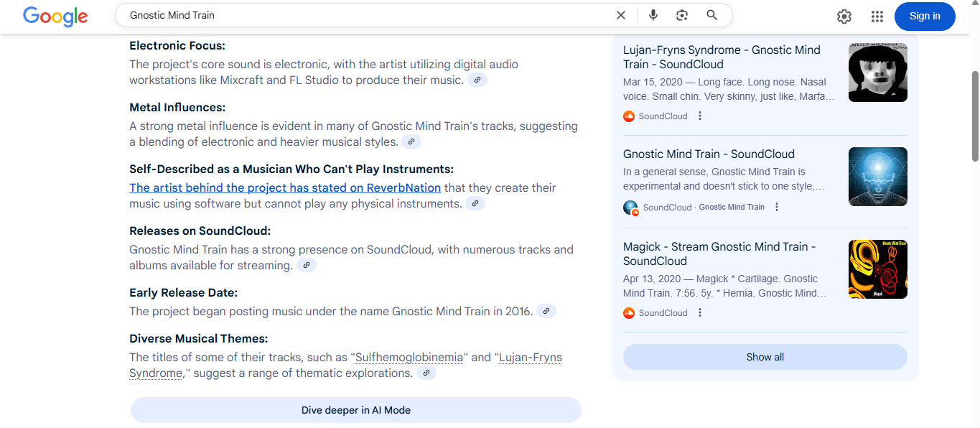This screenshot has width=980, height=428.
Task: Click SoundCloud · Gnostic Mind Train source label
Action: pos(704,207)
